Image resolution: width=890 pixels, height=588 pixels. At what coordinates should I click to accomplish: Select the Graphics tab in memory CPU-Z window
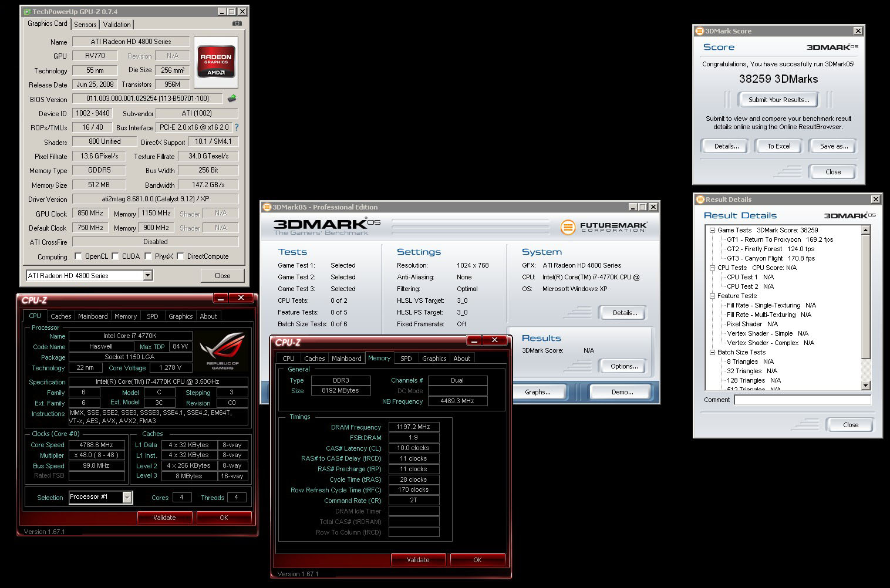tap(434, 359)
